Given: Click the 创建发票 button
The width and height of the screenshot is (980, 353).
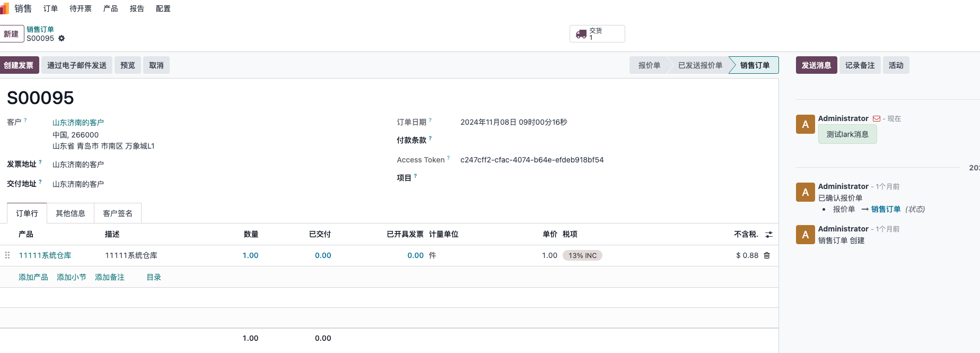Looking at the screenshot, I should (x=19, y=65).
